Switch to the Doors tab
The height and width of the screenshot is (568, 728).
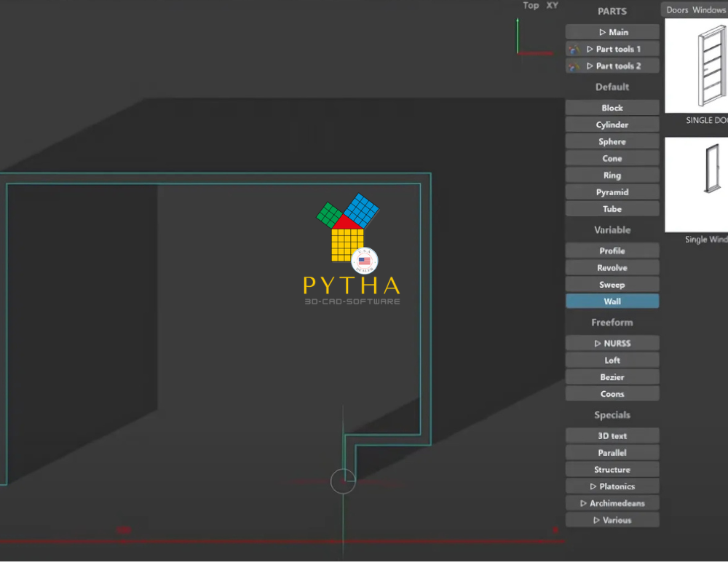coord(676,9)
